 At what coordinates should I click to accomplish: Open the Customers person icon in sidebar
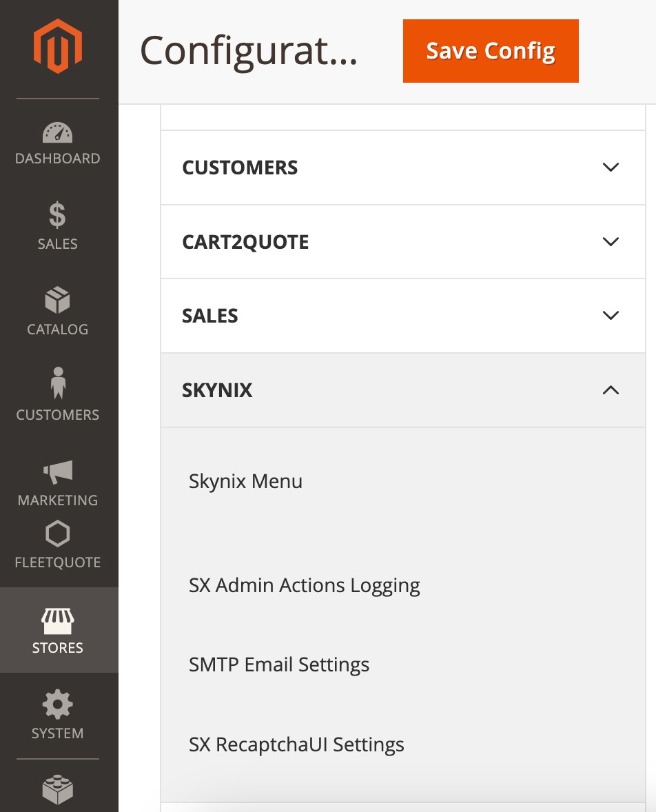58,383
